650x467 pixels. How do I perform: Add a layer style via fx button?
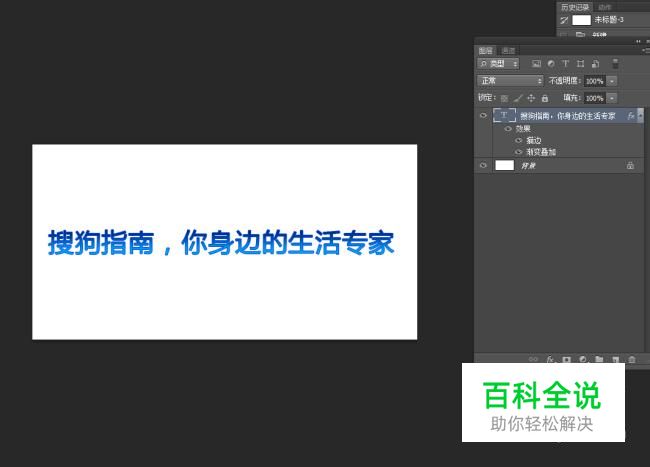click(550, 359)
